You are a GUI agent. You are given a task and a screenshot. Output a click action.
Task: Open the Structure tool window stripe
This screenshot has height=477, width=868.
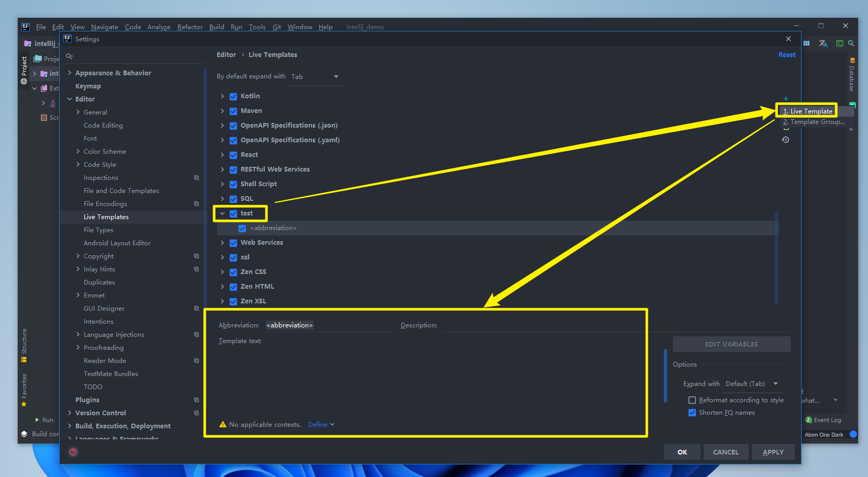click(24, 345)
